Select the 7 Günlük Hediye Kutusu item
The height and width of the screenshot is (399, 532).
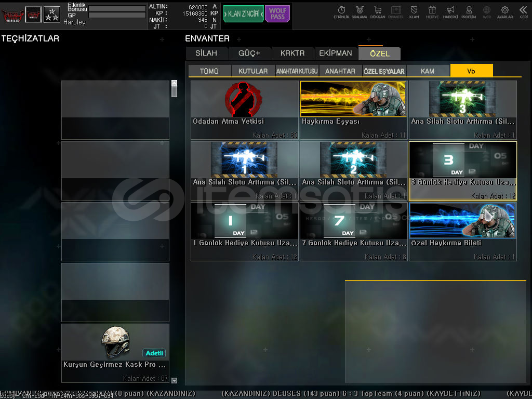click(353, 231)
